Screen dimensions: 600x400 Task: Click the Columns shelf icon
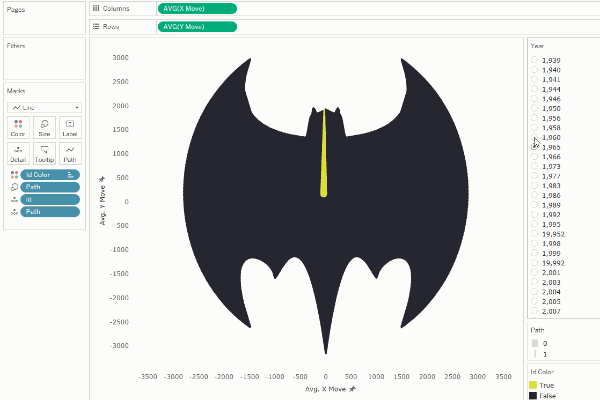[x=96, y=8]
